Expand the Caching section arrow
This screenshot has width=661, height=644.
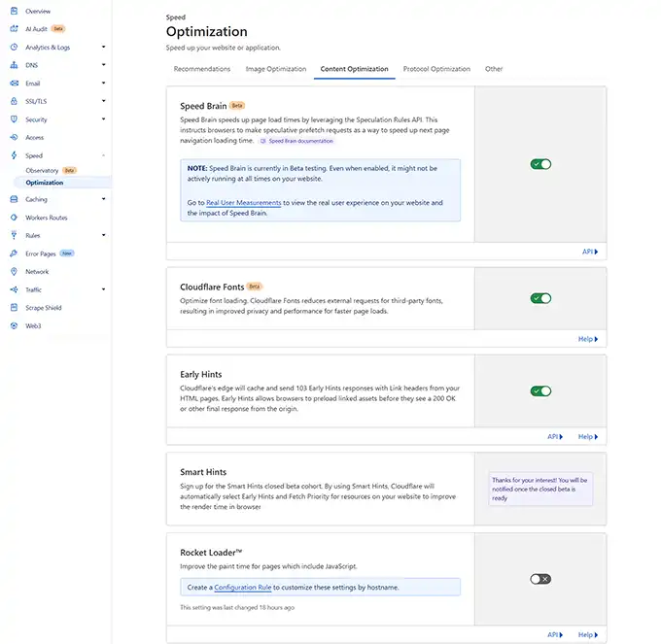click(x=103, y=199)
